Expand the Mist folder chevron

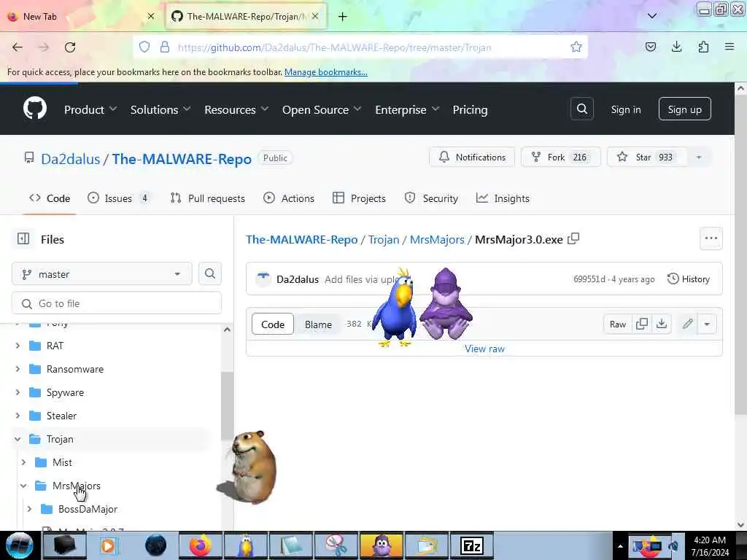23,462
